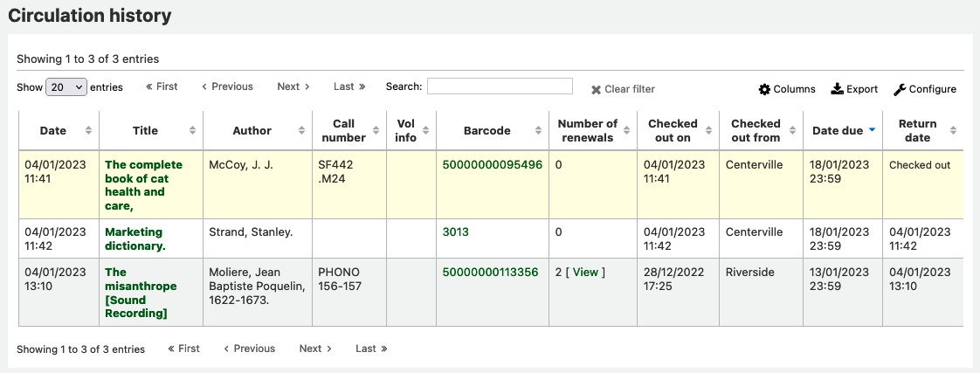Click into the Search text field
Image resolution: width=980 pixels, height=373 pixels.
click(500, 86)
